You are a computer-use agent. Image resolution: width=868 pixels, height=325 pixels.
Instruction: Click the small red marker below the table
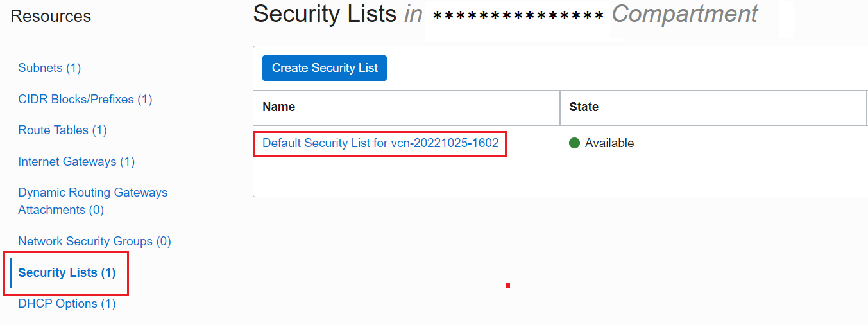508,285
